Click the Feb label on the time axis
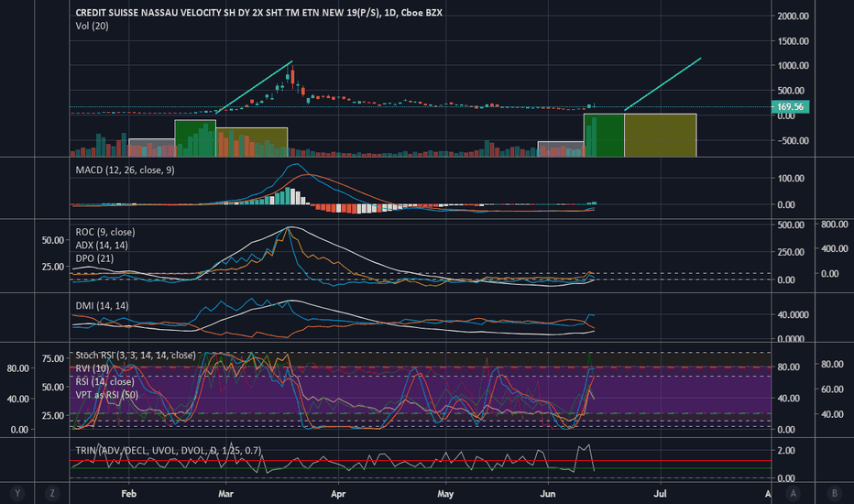This screenshot has width=854, height=504. click(128, 494)
